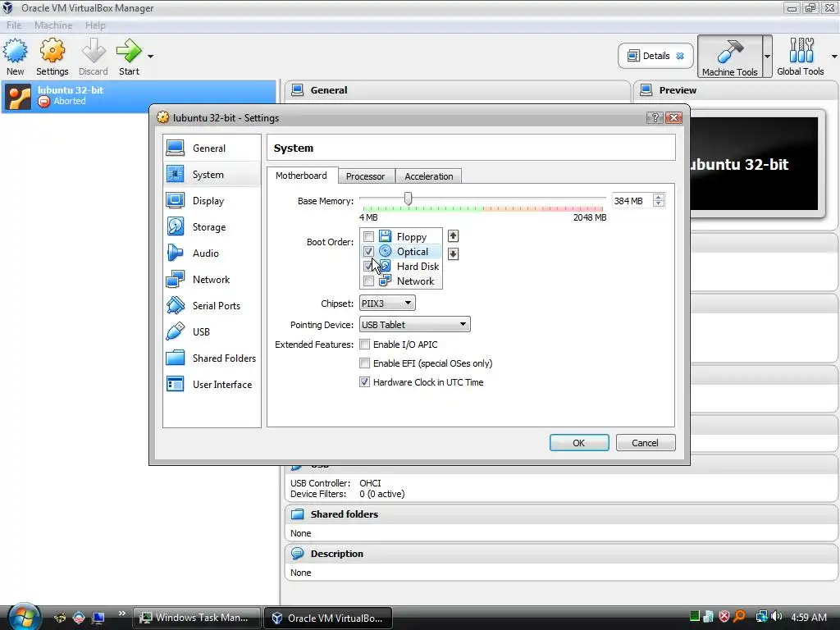Viewport: 840px width, 630px height.
Task: Click the Shared folders section header
Action: [561, 514]
